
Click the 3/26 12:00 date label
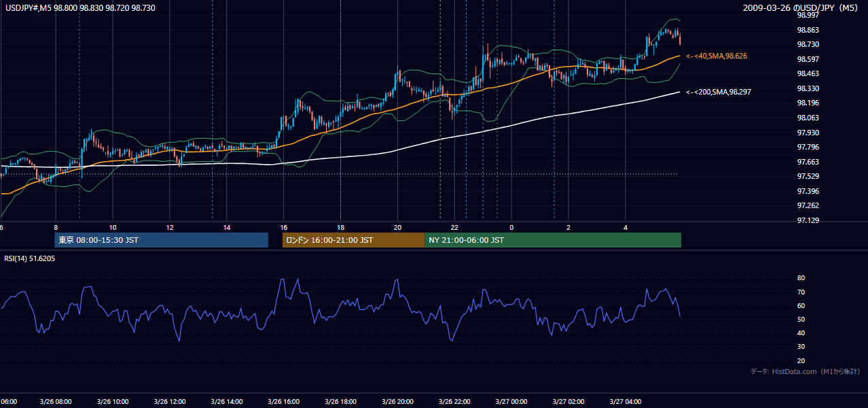(170, 401)
